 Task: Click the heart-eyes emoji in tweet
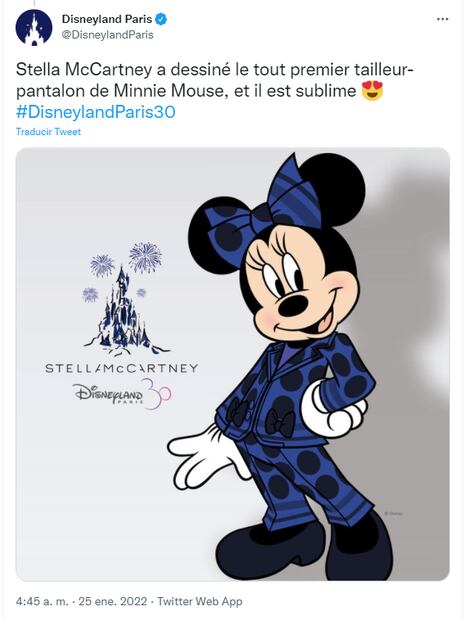372,91
